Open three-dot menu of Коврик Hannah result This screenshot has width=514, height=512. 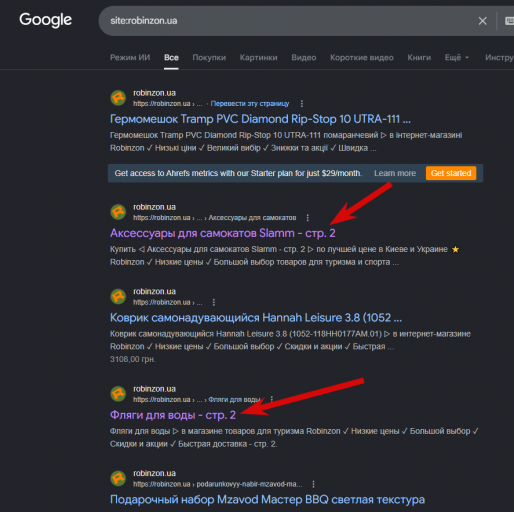[x=214, y=302]
